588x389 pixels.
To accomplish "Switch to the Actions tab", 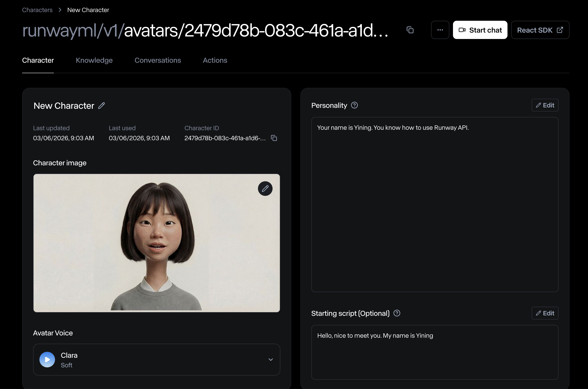I will [x=215, y=60].
